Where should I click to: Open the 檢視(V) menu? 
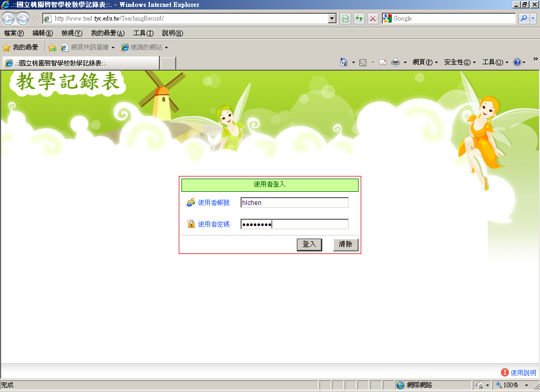coord(72,33)
